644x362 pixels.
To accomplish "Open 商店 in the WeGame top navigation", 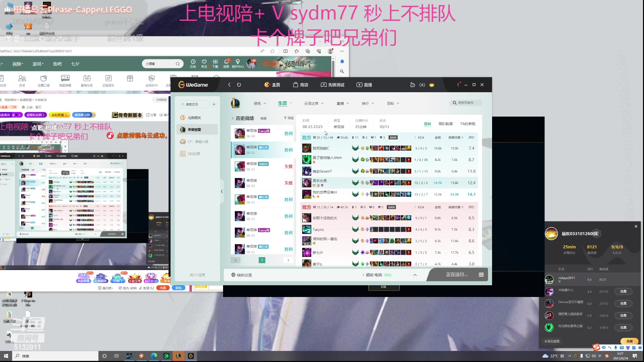I will (301, 85).
